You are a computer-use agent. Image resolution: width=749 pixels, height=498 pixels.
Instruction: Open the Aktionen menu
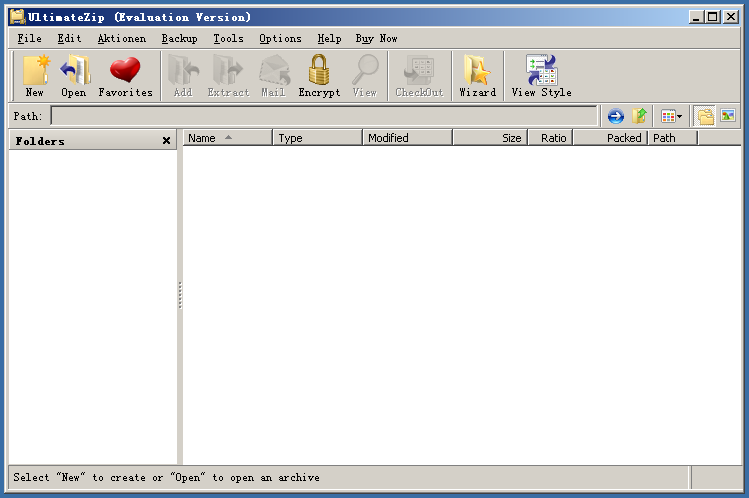pos(121,38)
